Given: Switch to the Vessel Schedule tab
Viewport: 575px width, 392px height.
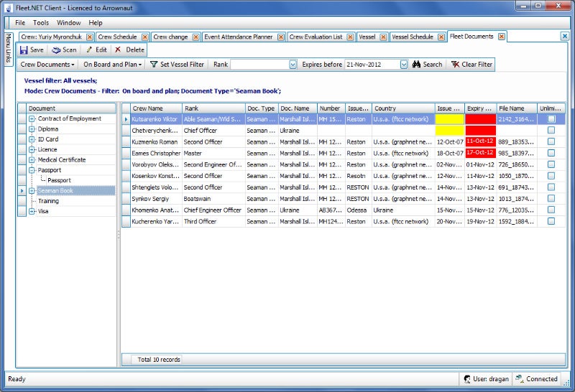Looking at the screenshot, I should pos(412,37).
